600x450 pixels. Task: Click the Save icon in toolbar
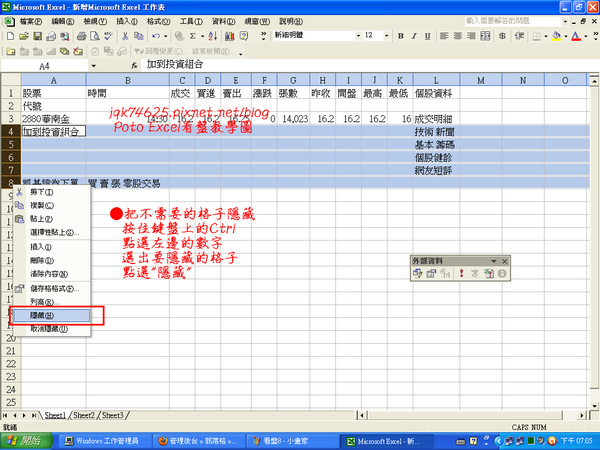click(x=37, y=36)
